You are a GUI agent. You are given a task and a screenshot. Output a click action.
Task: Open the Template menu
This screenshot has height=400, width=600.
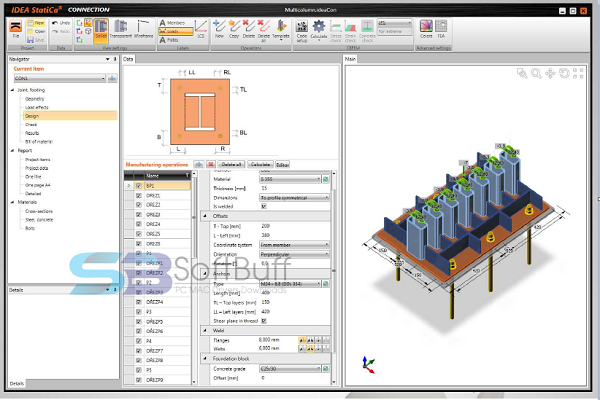[281, 31]
